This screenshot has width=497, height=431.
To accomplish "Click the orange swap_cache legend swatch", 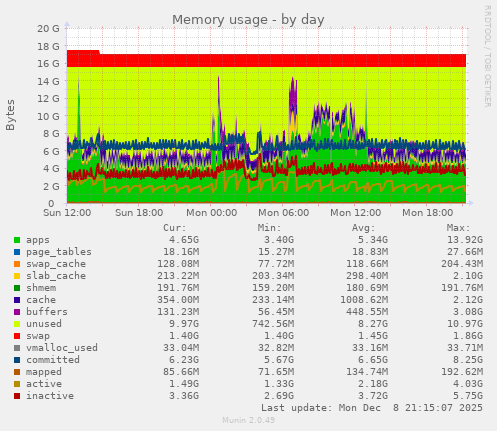I will click(17, 264).
